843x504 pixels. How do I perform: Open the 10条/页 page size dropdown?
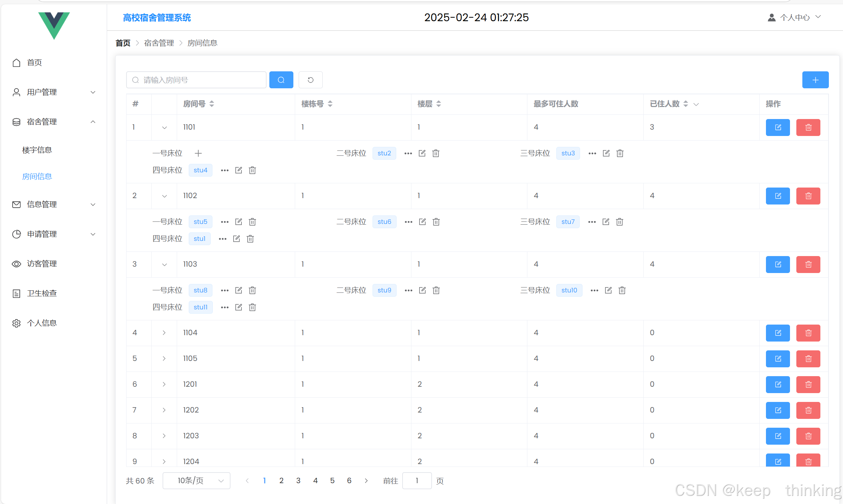pyautogui.click(x=196, y=481)
